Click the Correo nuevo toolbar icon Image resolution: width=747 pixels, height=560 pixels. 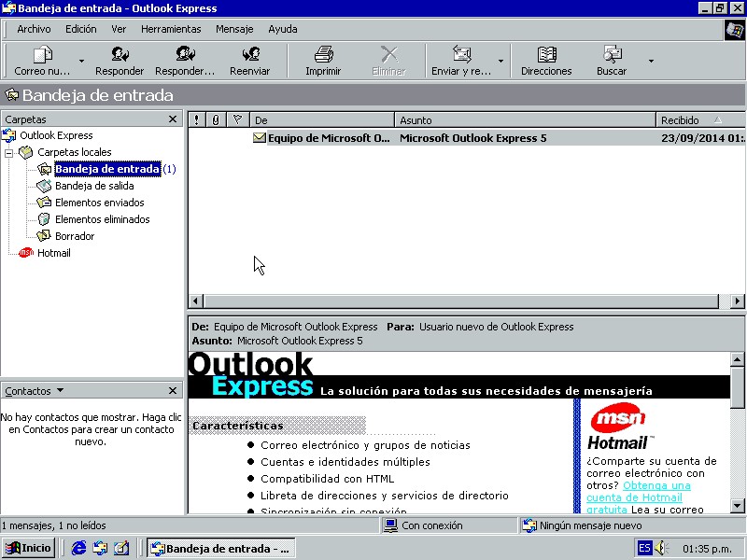pos(43,54)
